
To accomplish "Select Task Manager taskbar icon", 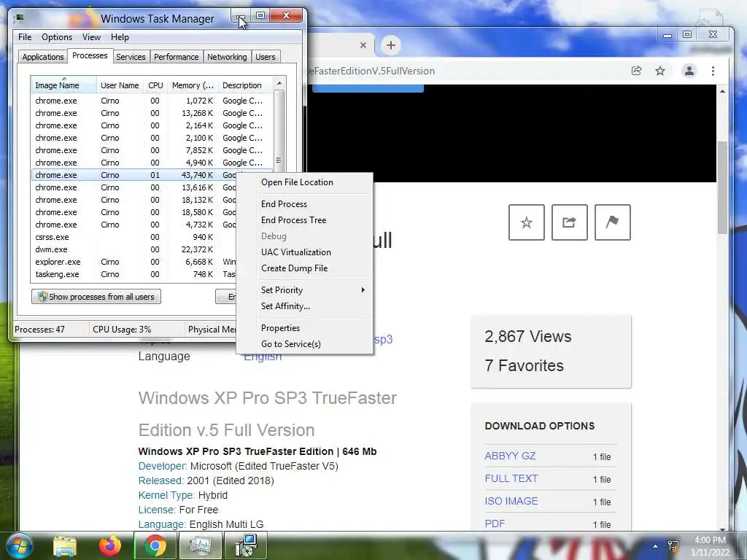I will click(200, 545).
